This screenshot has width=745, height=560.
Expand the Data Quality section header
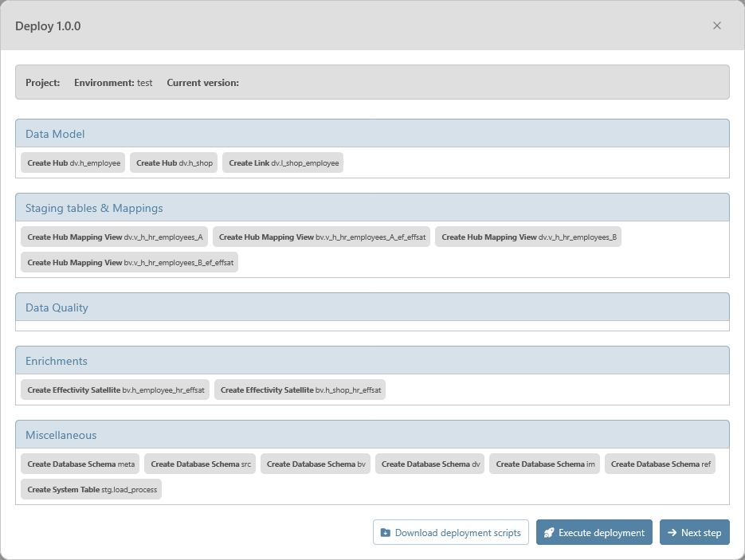pyautogui.click(x=372, y=307)
